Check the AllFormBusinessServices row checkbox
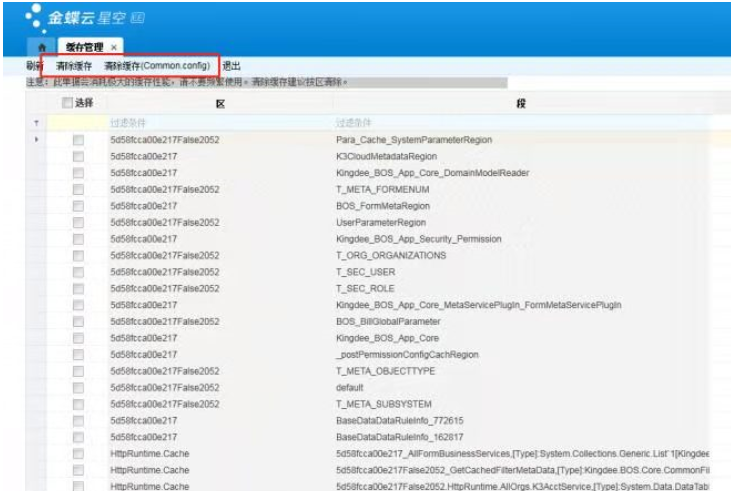 click(78, 454)
